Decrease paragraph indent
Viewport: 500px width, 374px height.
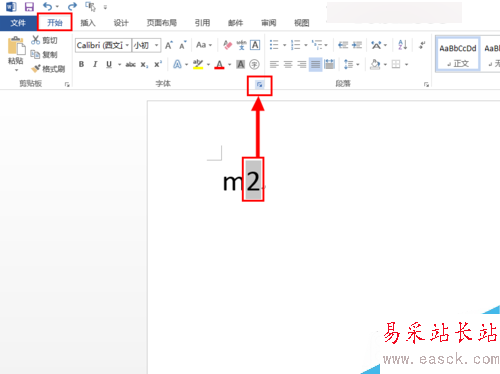click(343, 45)
